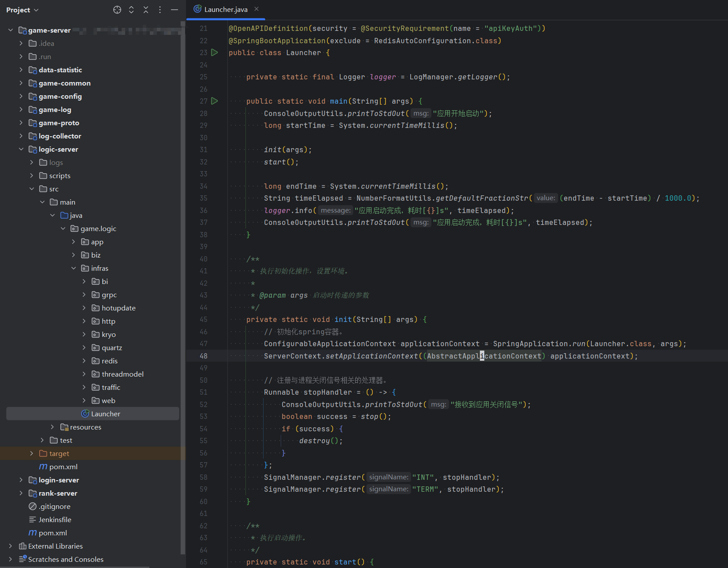Open the Project view dropdown
The height and width of the screenshot is (568, 728).
pos(22,10)
